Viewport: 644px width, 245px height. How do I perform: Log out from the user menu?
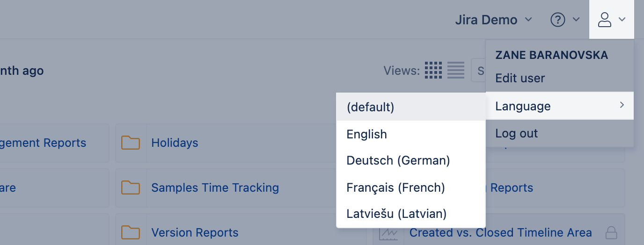(x=517, y=133)
